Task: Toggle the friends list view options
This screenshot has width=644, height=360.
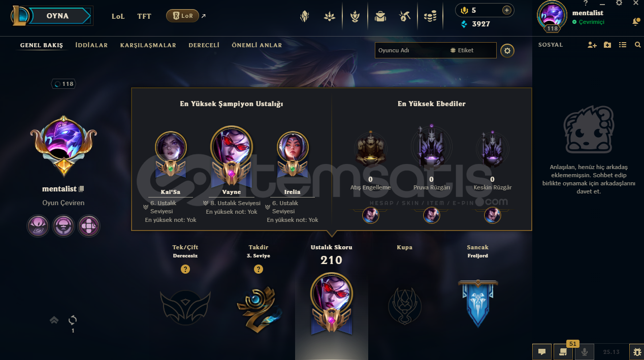Action: coord(623,45)
